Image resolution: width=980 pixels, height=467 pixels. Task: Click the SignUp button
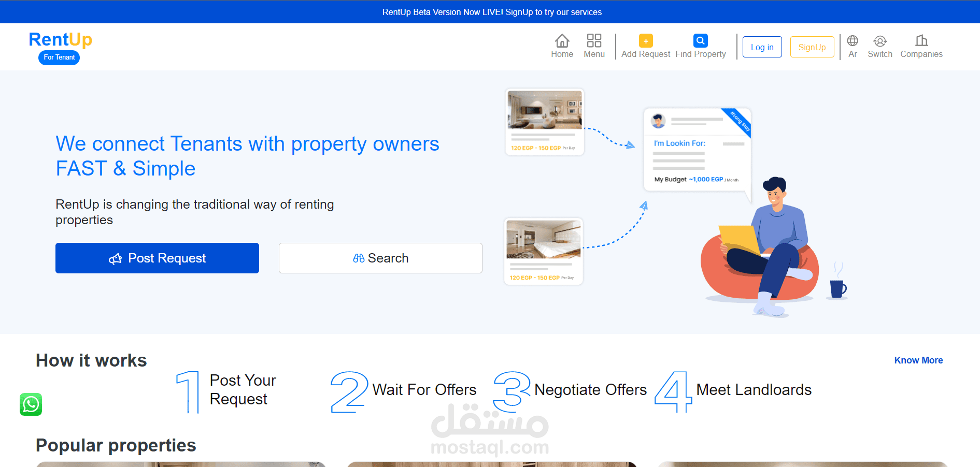[812, 47]
